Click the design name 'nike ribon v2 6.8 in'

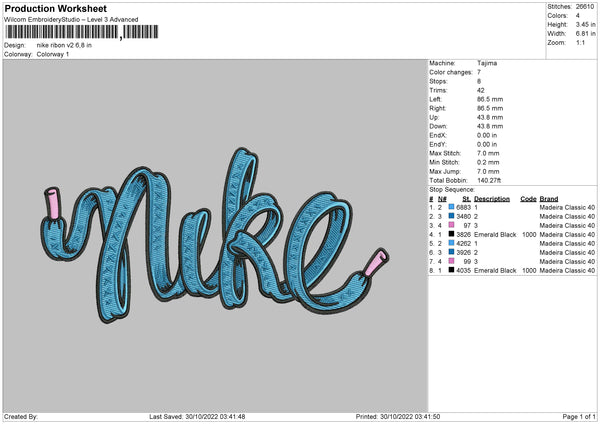click(x=64, y=45)
